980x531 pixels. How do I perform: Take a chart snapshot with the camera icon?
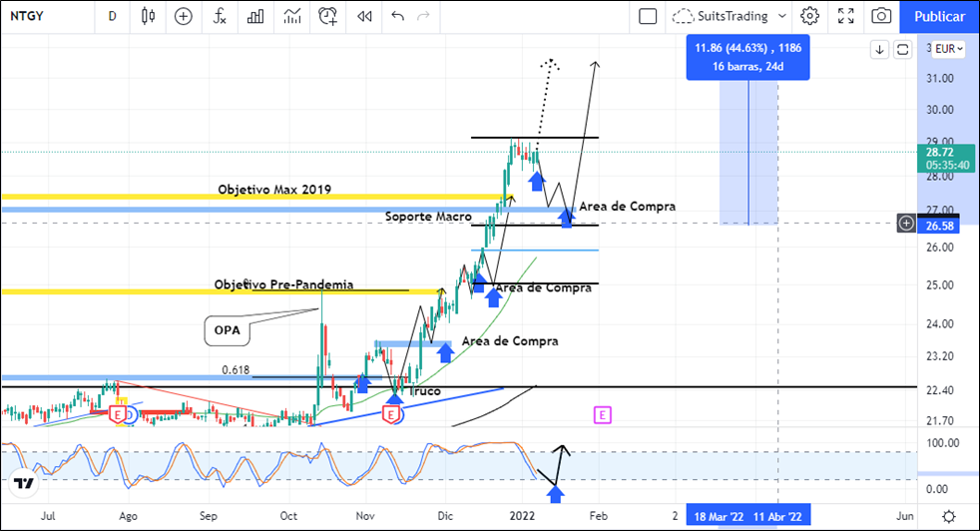(x=881, y=16)
